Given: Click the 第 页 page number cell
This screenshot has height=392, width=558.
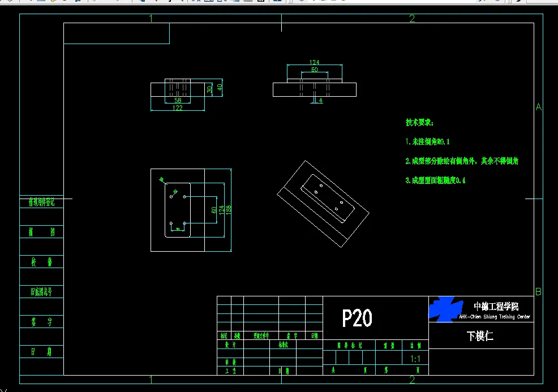Looking at the screenshot, I should tap(402, 371).
